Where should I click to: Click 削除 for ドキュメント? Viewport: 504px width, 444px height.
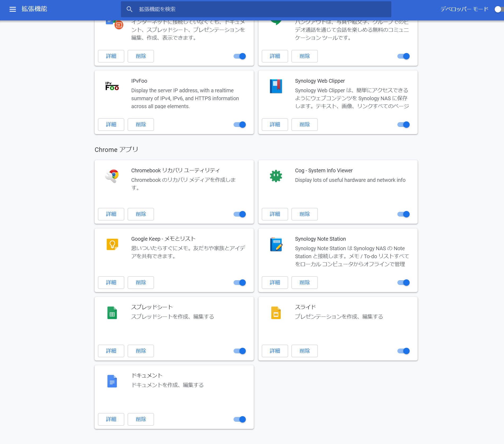(141, 419)
